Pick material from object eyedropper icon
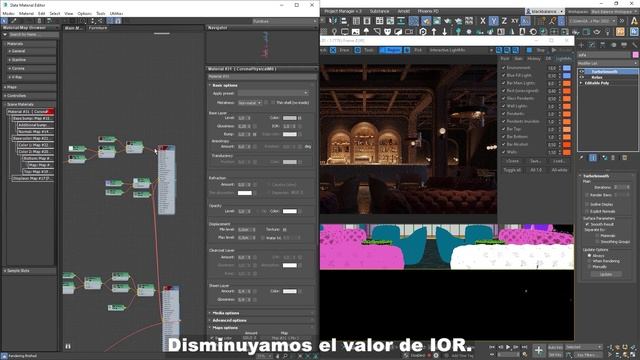Screen dimensions: 640x360 tap(13, 21)
